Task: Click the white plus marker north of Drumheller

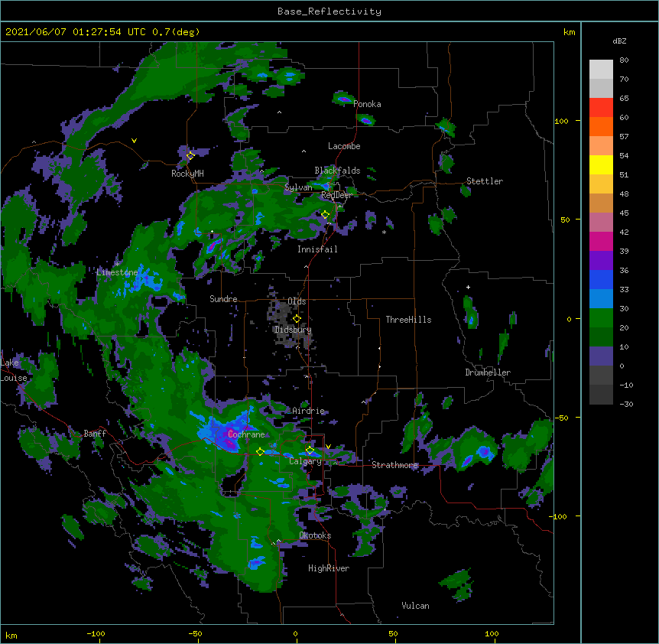Action: (468, 287)
